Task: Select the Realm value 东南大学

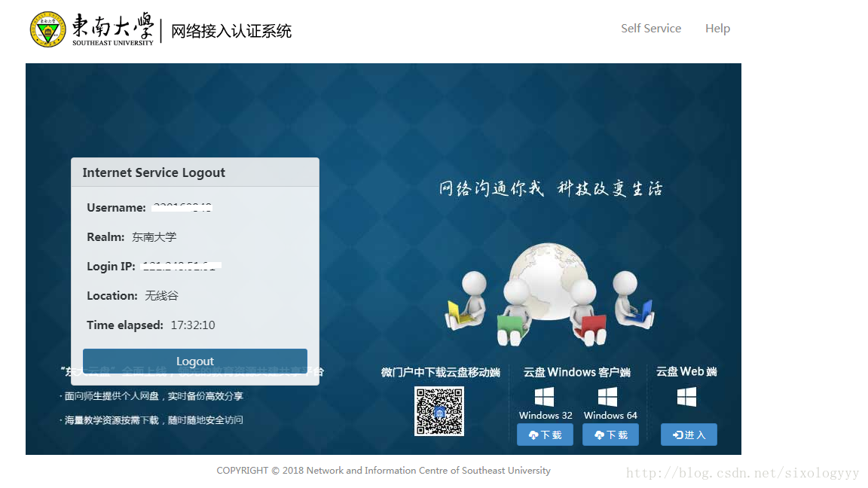Action: coord(154,236)
